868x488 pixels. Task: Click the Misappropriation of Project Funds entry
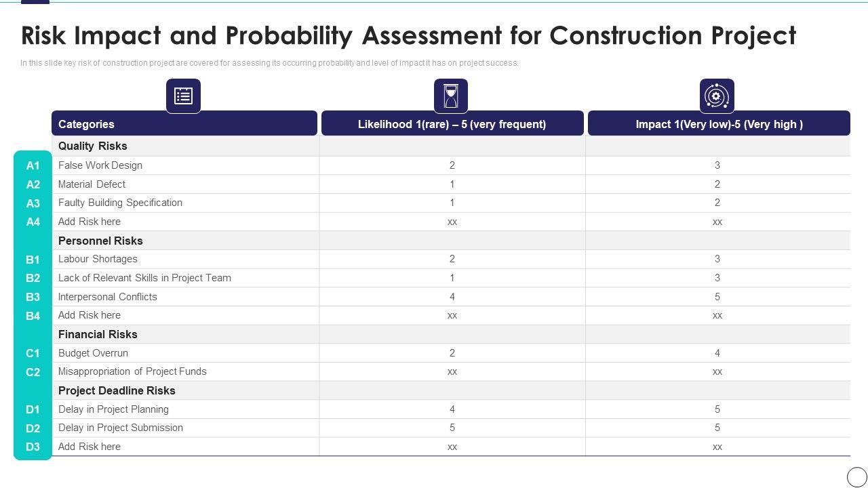pos(132,371)
